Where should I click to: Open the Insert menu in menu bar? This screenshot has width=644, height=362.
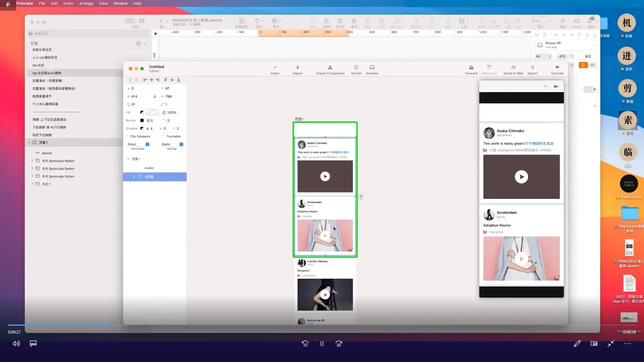(x=68, y=3)
